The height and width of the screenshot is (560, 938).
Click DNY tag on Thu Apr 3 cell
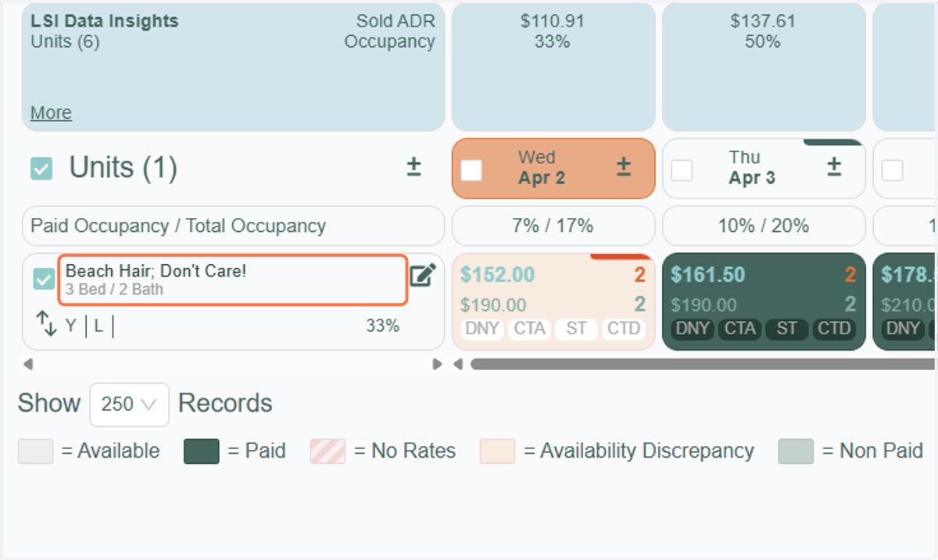693,329
